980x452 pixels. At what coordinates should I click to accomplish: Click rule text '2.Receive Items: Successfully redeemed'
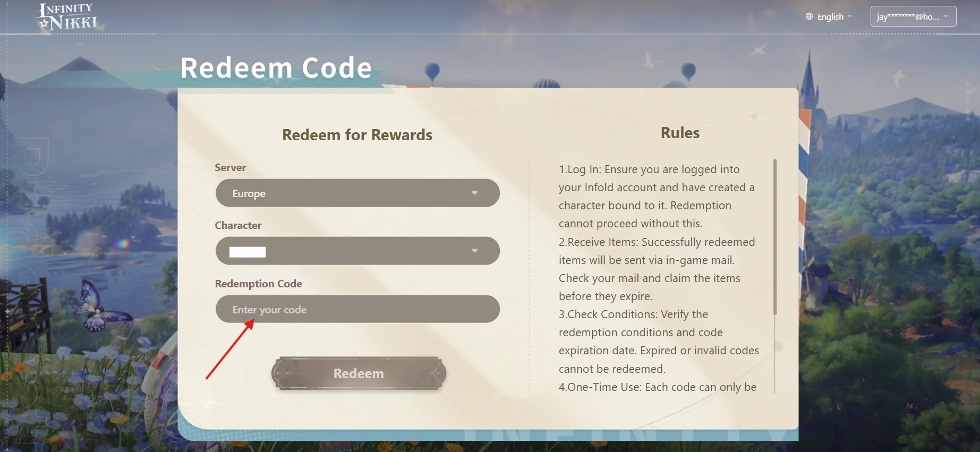[657, 242]
